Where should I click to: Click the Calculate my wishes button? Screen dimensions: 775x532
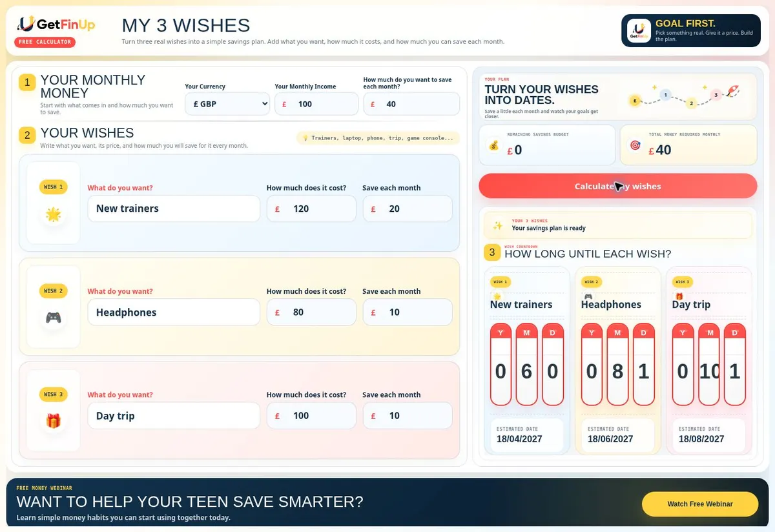617,186
